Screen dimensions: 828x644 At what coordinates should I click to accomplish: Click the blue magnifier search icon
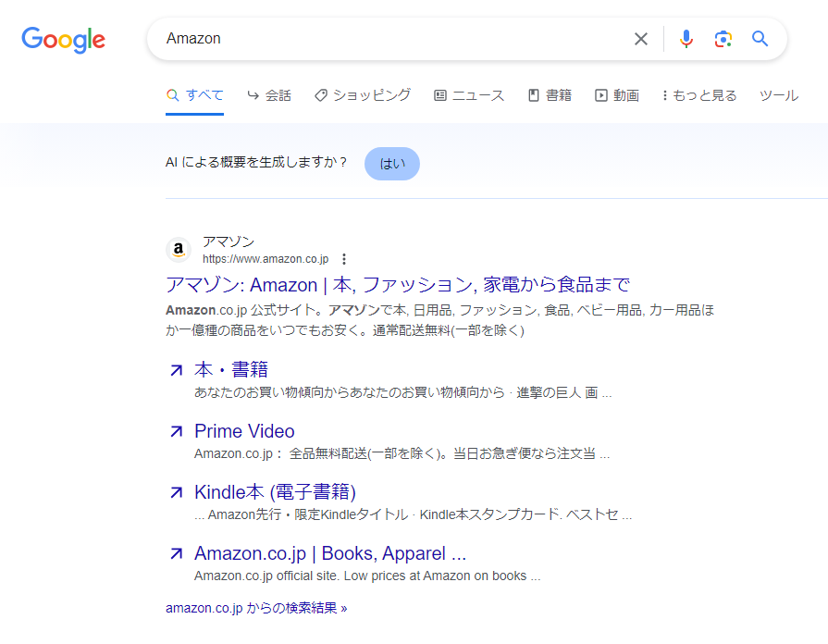coord(760,39)
